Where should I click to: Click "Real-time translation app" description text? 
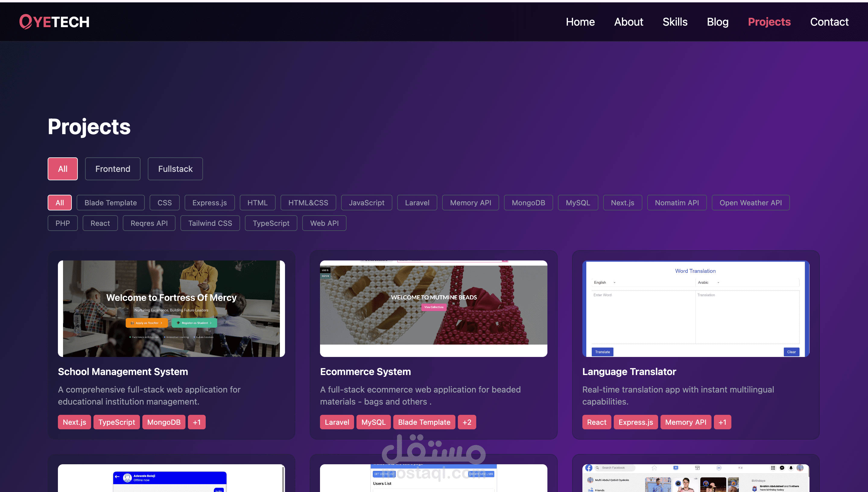tap(678, 395)
